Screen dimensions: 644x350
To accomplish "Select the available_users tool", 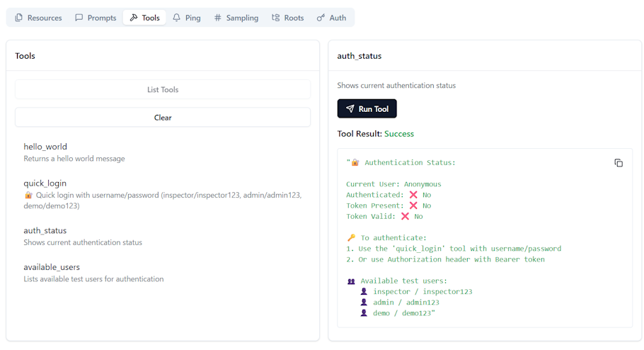I will (52, 267).
